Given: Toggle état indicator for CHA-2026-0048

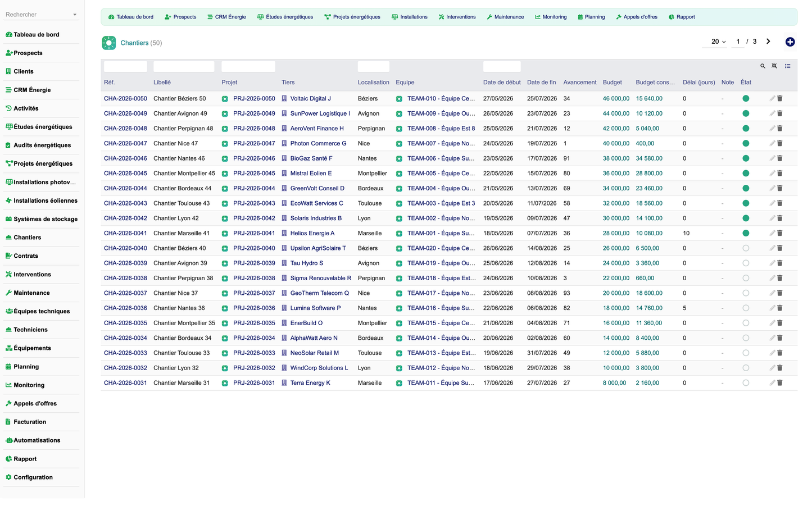Looking at the screenshot, I should click(x=746, y=129).
